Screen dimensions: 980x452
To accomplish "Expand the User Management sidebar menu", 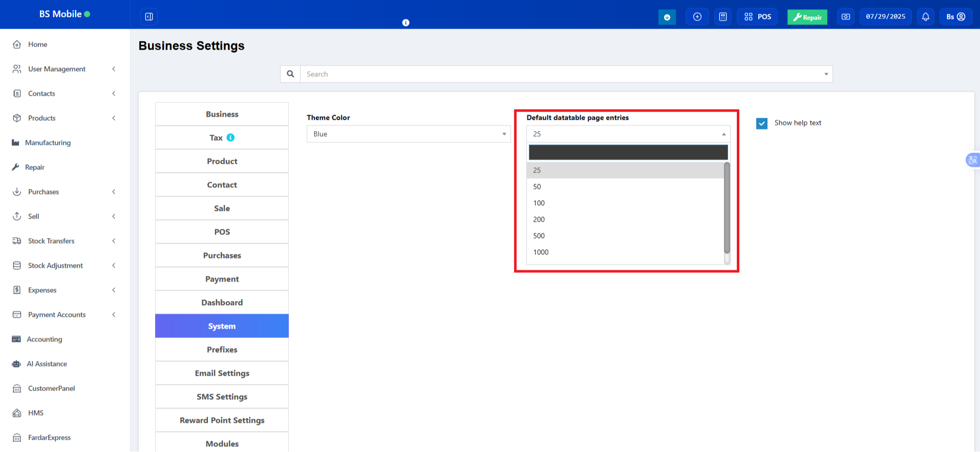I will point(64,69).
